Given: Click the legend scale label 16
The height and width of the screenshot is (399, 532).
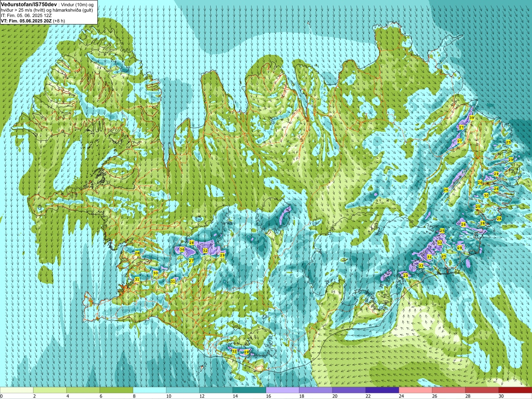Looking at the screenshot, I should click(268, 397).
